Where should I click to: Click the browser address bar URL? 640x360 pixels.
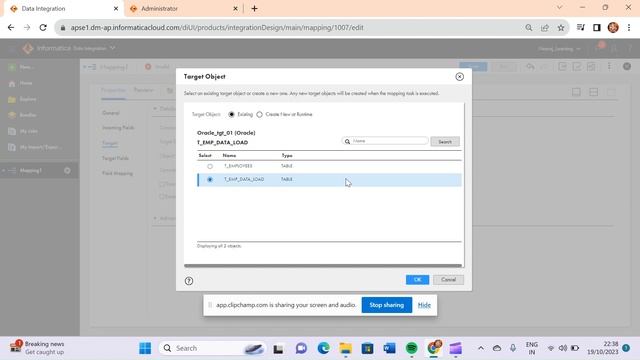point(217,28)
